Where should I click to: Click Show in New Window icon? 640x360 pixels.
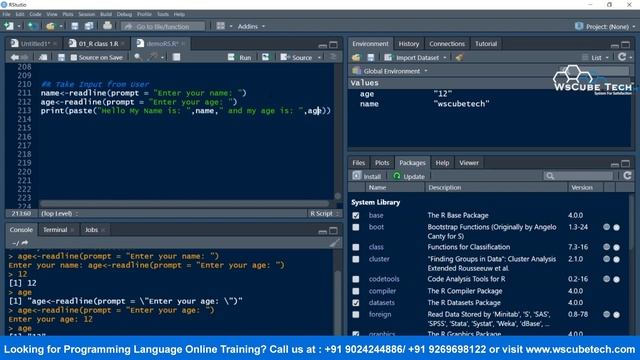click(x=42, y=58)
